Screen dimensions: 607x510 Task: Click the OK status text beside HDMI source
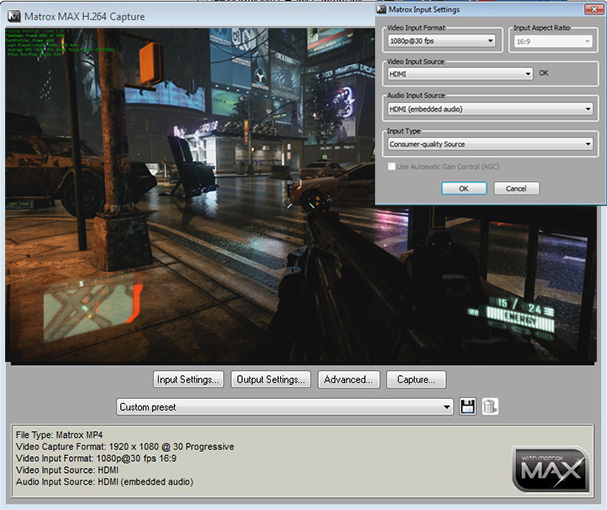coord(544,73)
